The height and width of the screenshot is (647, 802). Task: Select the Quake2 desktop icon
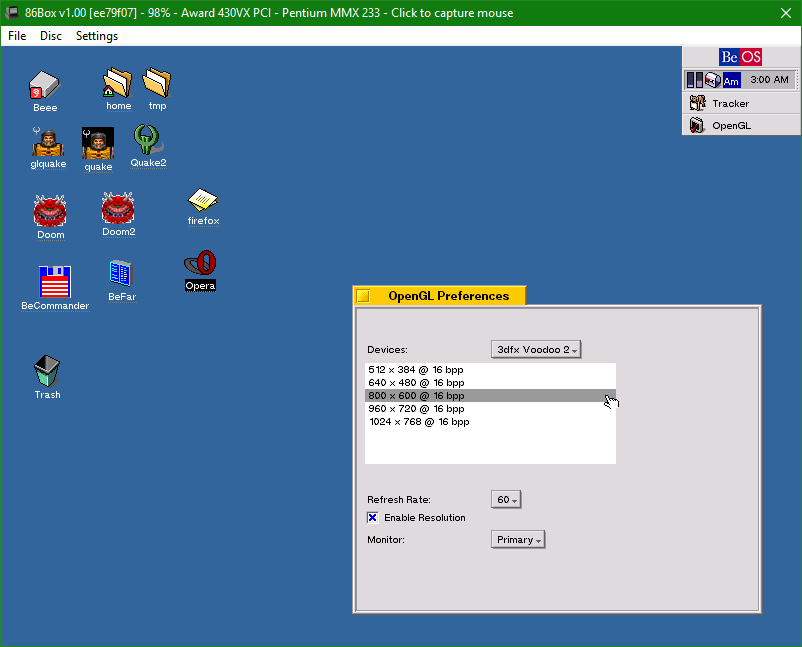pyautogui.click(x=148, y=142)
